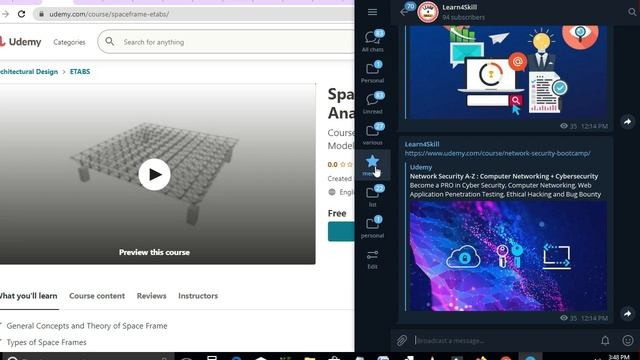Image resolution: width=640 pixels, height=360 pixels.
Task: Click the site lock icon
Action: pos(41,14)
